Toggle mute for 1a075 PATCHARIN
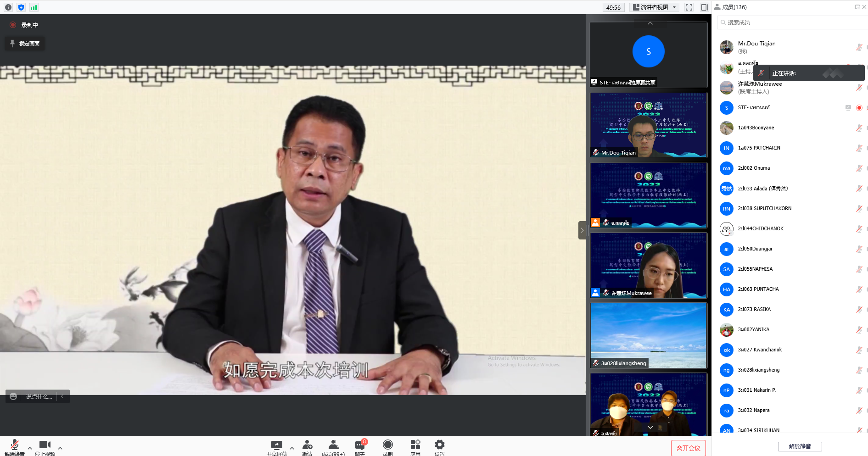The width and height of the screenshot is (868, 456). tap(859, 148)
